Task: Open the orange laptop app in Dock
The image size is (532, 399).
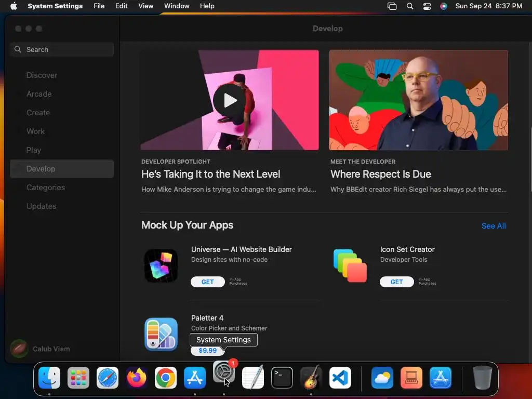Action: coord(411,378)
